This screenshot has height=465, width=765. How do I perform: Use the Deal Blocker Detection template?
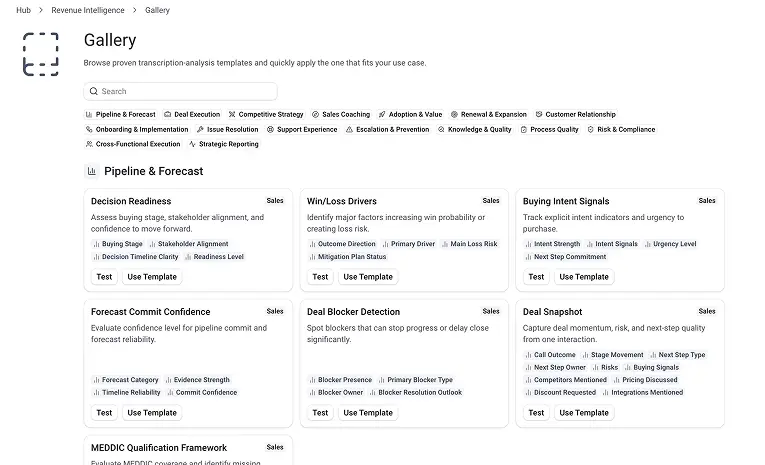(x=368, y=413)
